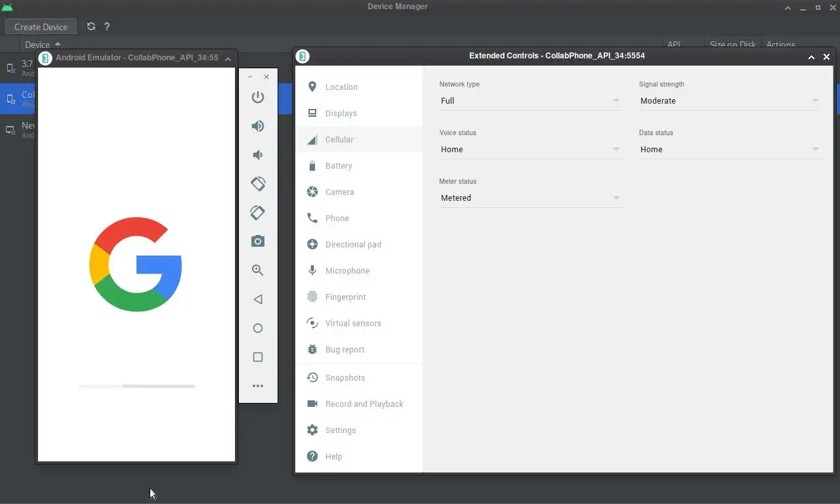Open the Voice status dropdown
This screenshot has height=504, width=840.
tap(530, 149)
